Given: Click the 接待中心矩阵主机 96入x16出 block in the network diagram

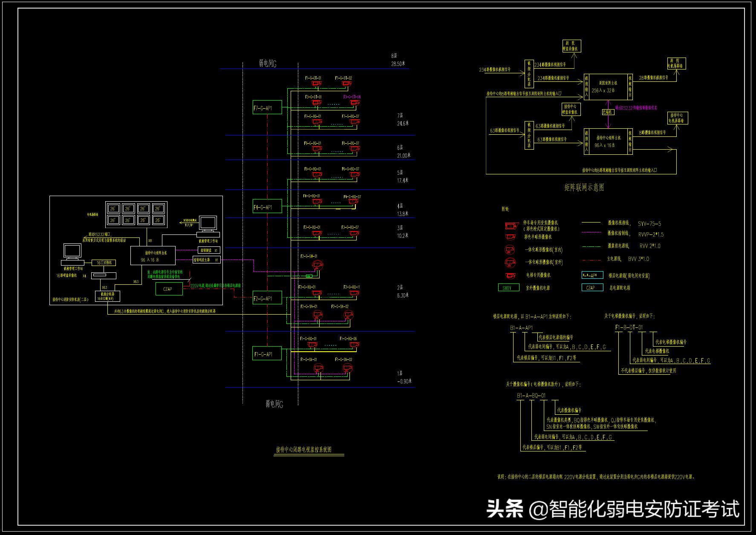Looking at the screenshot, I should (x=609, y=141).
